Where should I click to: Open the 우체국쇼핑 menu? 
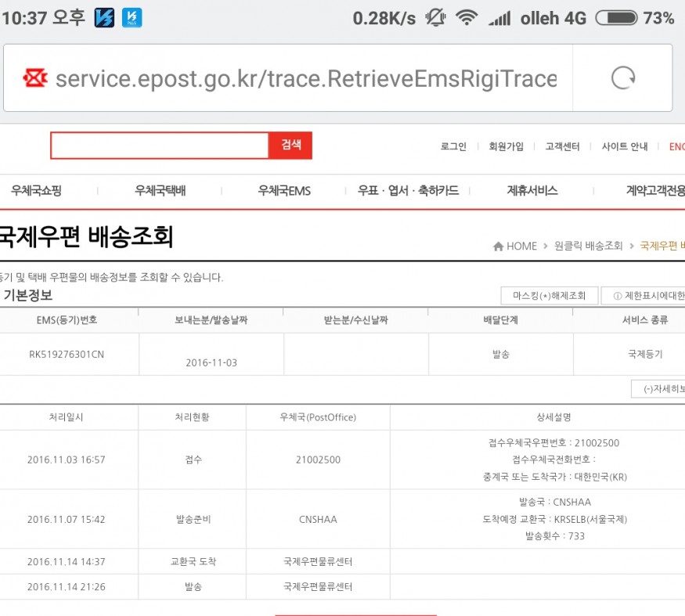[36, 191]
